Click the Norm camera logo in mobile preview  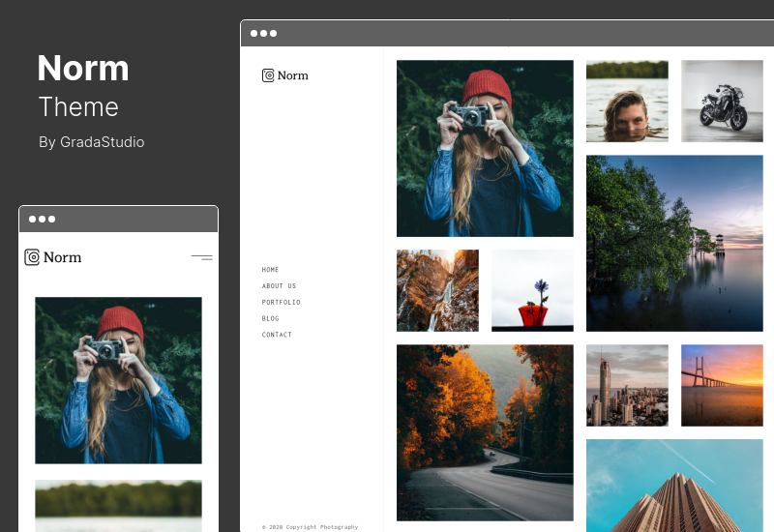(32, 257)
